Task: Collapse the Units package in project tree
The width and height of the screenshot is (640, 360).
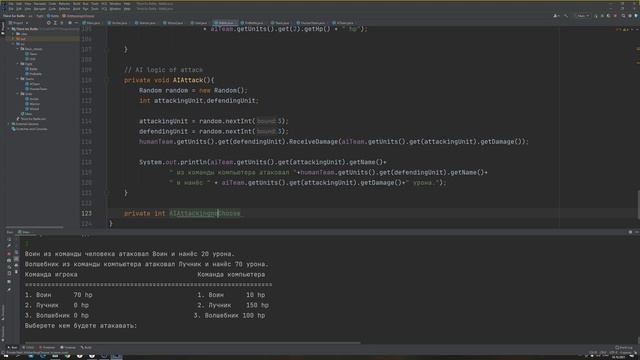Action: click(x=18, y=94)
